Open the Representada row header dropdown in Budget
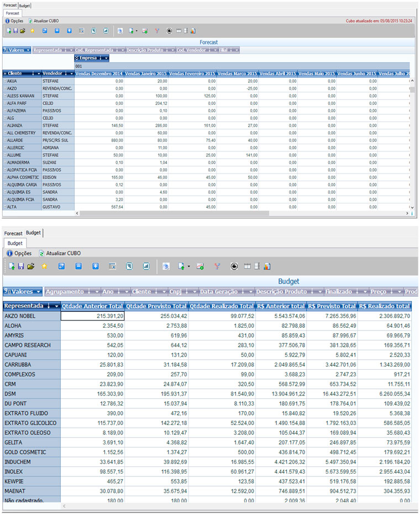420x515 pixels. (x=56, y=306)
